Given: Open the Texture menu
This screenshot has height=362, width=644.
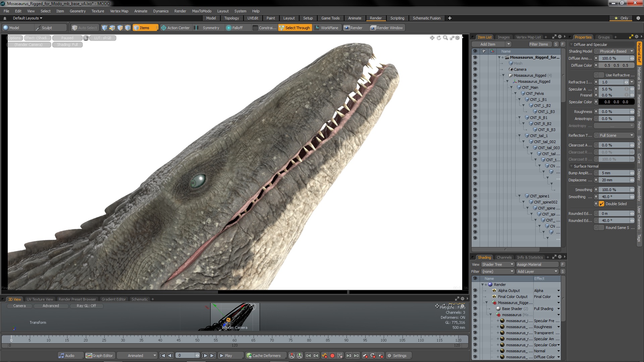Looking at the screenshot, I should [x=98, y=11].
